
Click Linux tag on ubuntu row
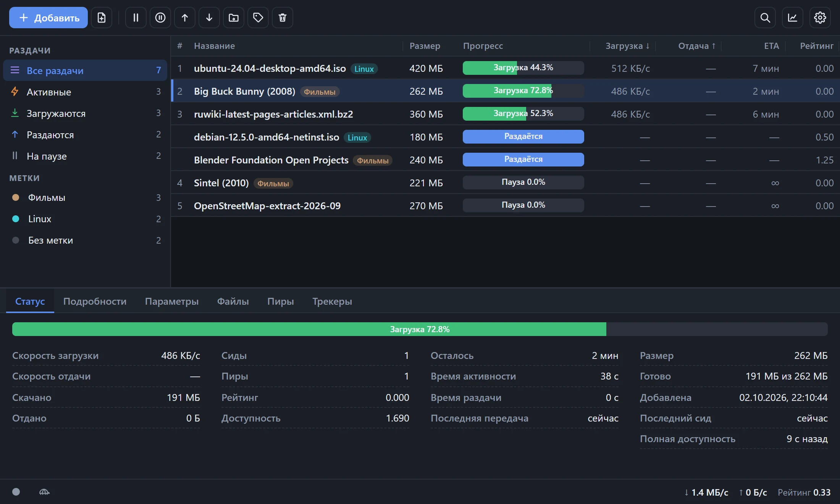[364, 69]
